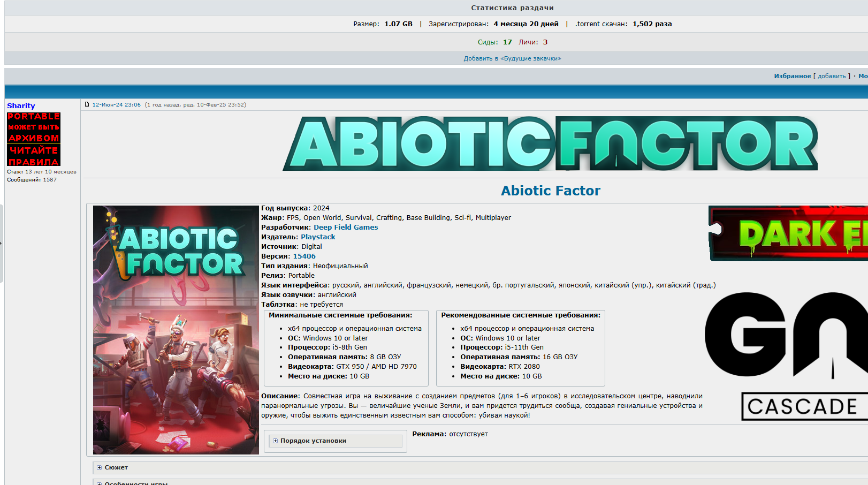Click the Таблэтка: не требуется line
This screenshot has width=868, height=485.
(x=302, y=305)
